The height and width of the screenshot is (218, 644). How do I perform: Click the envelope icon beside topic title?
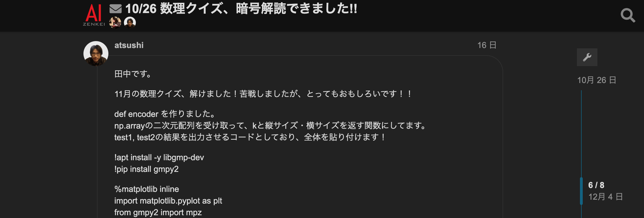116,9
